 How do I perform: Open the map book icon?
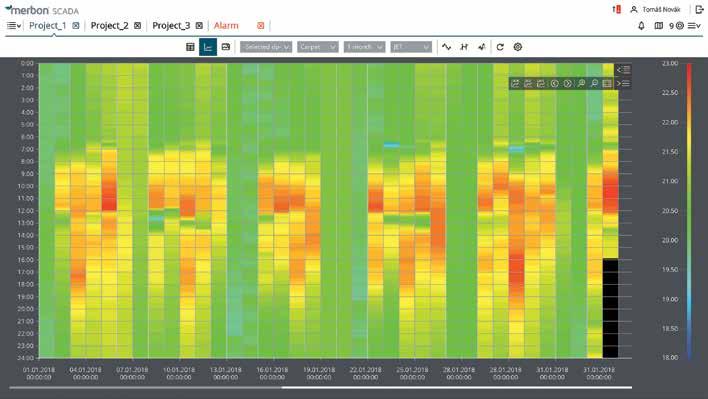point(659,26)
